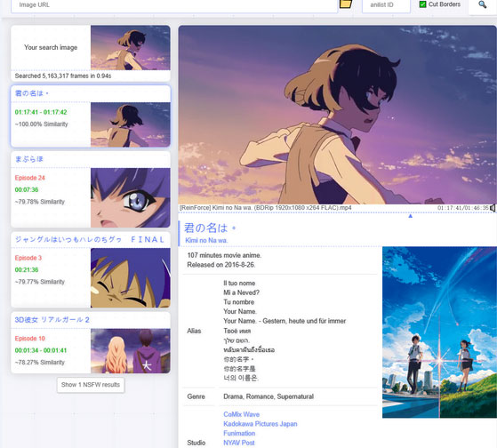Viewport: 497px width, 448px height.
Task: Click the Tu nombre alias
Action: click(238, 302)
